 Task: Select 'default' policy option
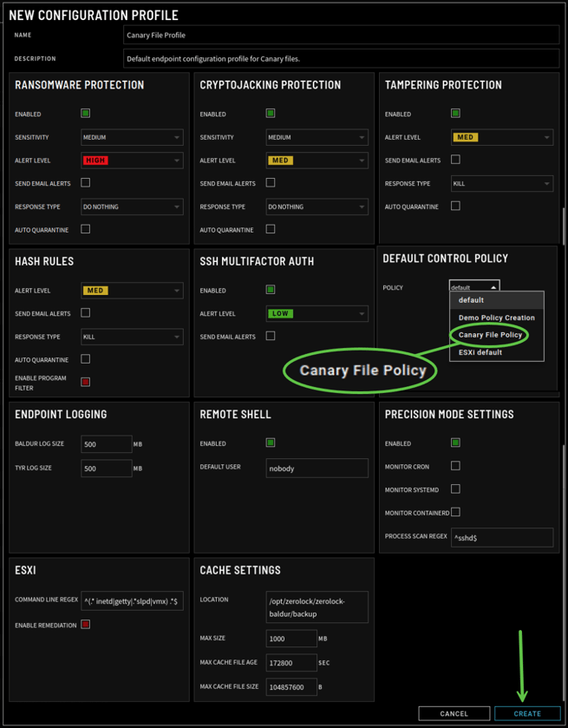point(497,300)
